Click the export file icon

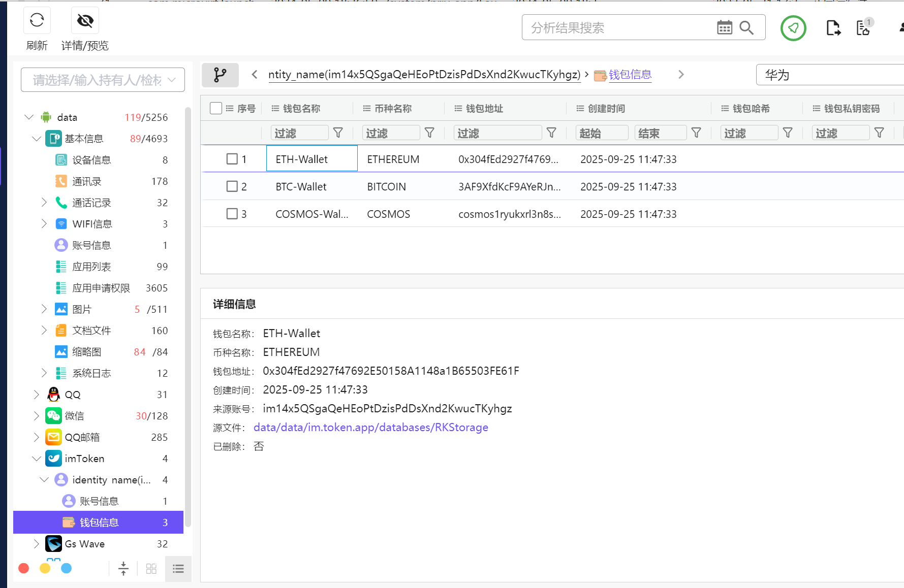pyautogui.click(x=833, y=28)
